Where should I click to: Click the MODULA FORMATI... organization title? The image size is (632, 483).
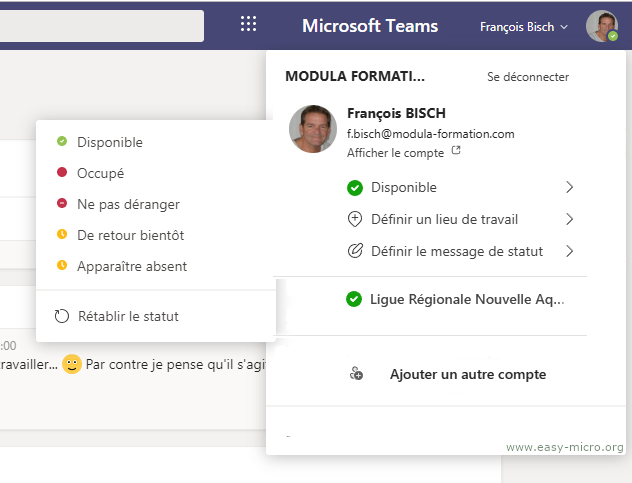point(355,76)
